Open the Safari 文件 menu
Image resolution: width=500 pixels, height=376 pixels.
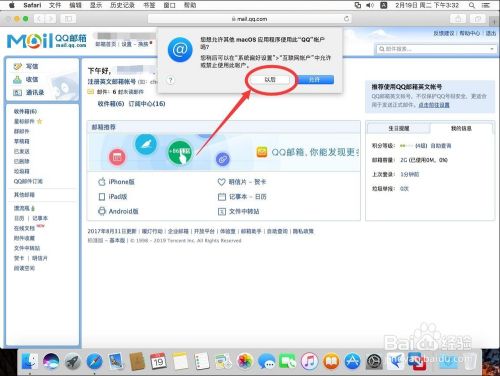tap(55, 5)
